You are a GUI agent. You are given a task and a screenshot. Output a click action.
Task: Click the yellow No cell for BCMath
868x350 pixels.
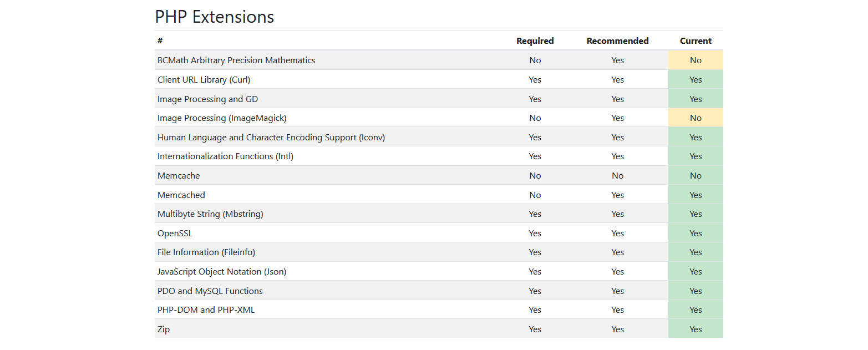(696, 60)
